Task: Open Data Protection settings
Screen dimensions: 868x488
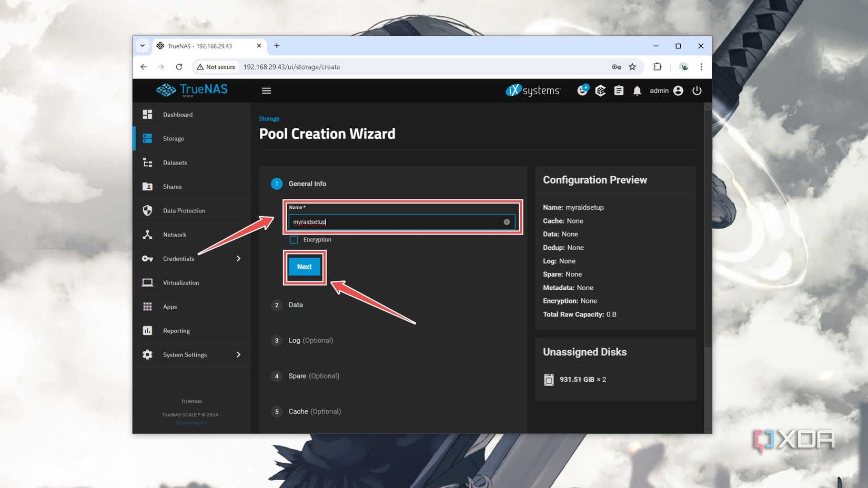Action: tap(184, 210)
